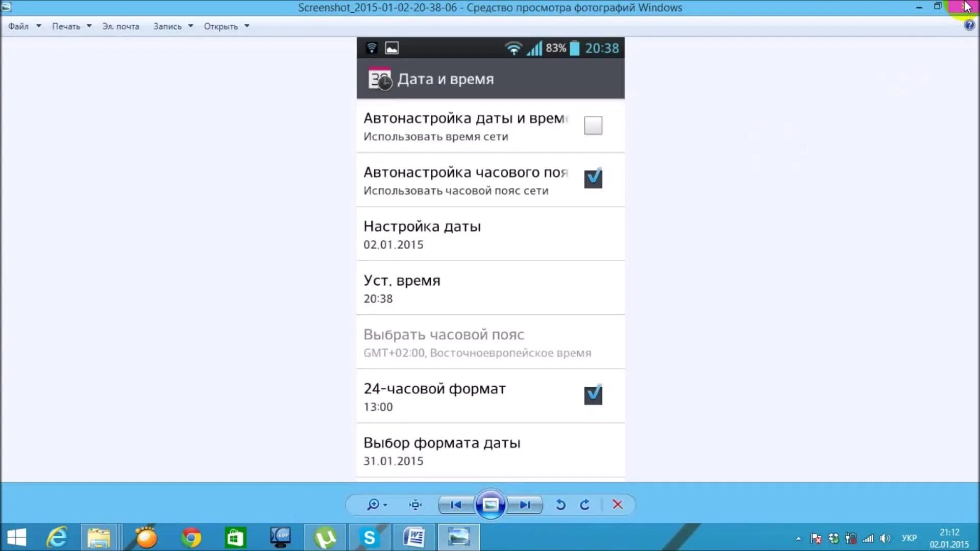
Task: Rotate image counterclockwise
Action: (560, 505)
